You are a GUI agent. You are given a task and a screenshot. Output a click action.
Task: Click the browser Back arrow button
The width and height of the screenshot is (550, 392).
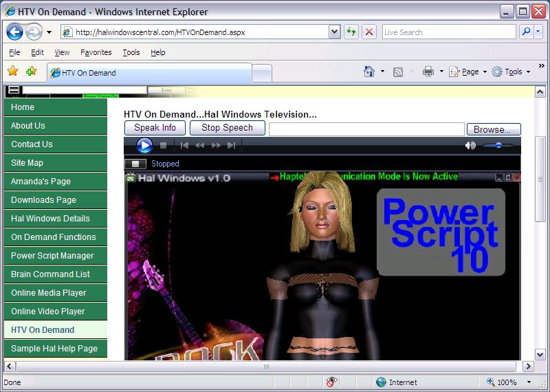14,32
